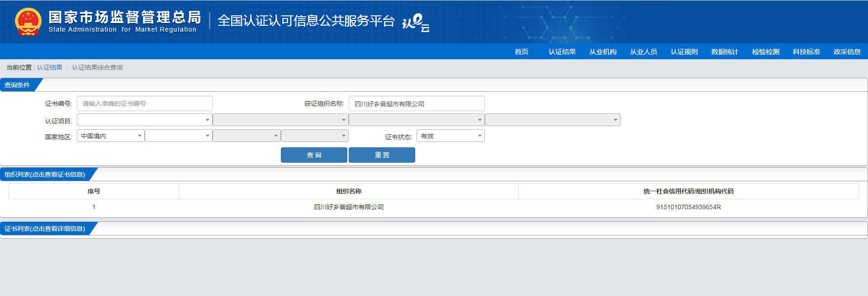The height and width of the screenshot is (296, 868).
Task: Click the 组织名称 column header
Action: coord(349,191)
